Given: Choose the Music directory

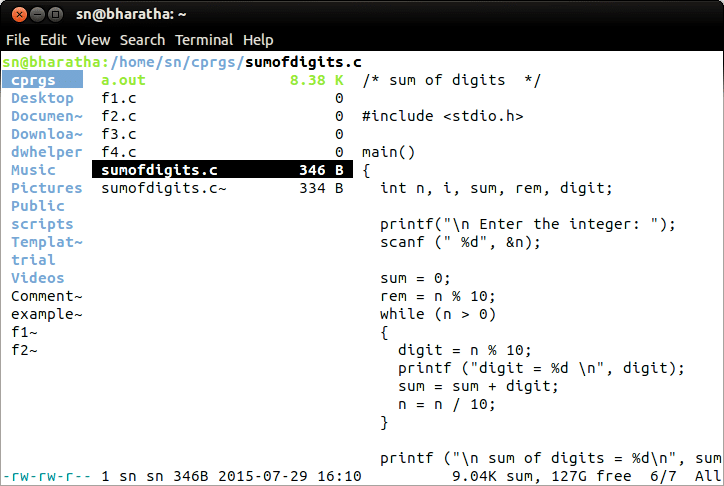Looking at the screenshot, I should [x=33, y=170].
